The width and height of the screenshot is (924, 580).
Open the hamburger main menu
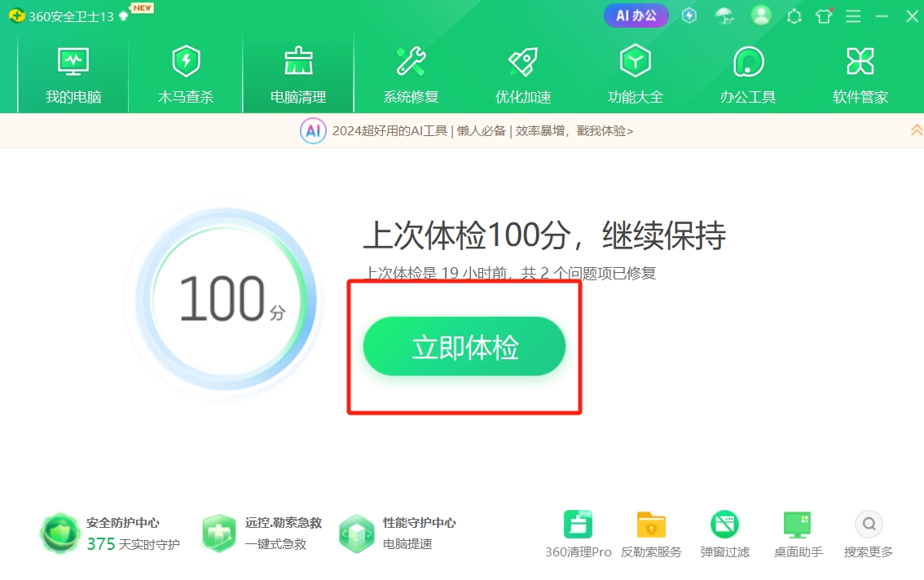coord(853,16)
